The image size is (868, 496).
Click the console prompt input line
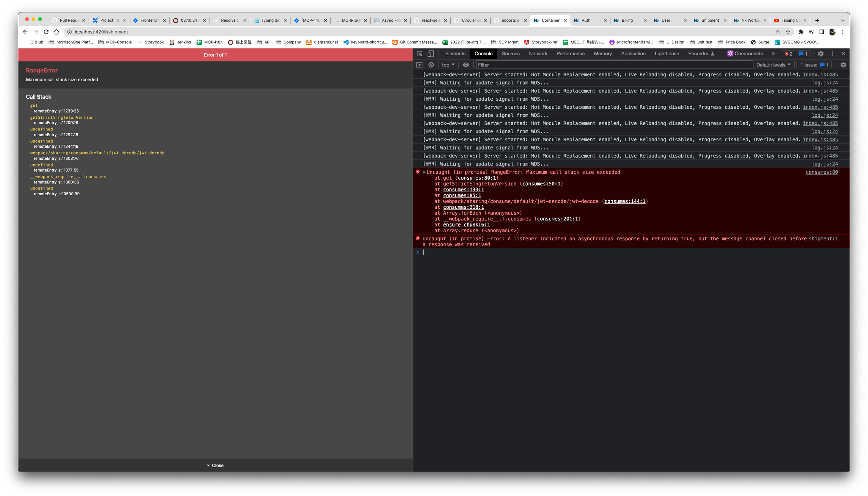pyautogui.click(x=630, y=252)
